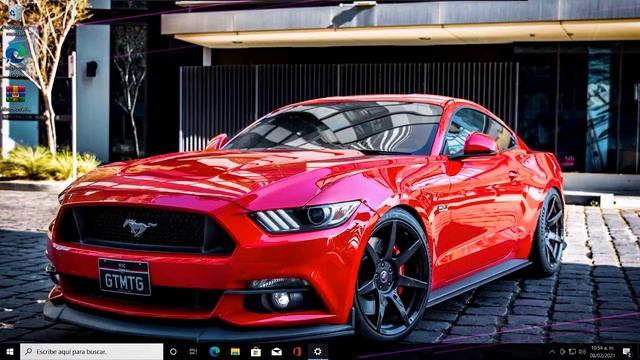Select the Microsoft Edge desktop shortcut
The width and height of the screenshot is (640, 360).
tap(16, 53)
